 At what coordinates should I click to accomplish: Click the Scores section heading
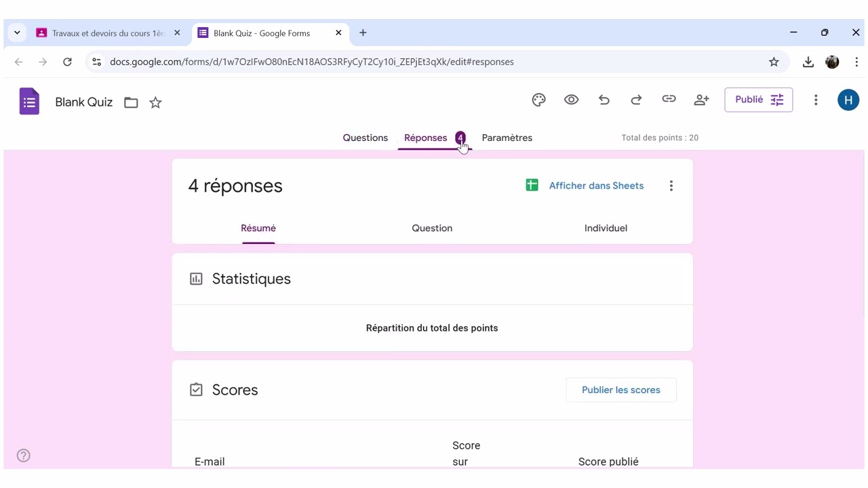(x=235, y=390)
